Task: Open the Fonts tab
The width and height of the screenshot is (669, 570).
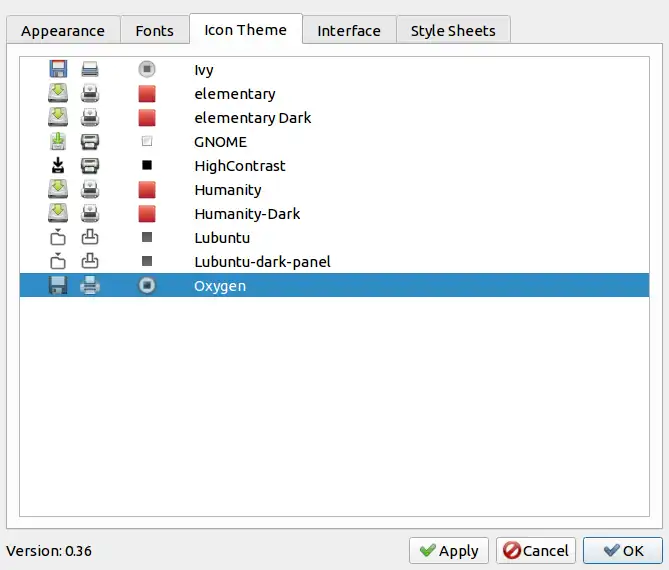Action: coord(155,31)
